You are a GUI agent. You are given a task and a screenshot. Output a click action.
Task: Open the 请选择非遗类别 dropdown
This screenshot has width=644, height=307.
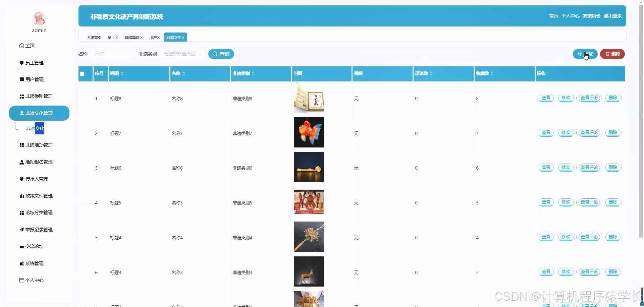182,54
